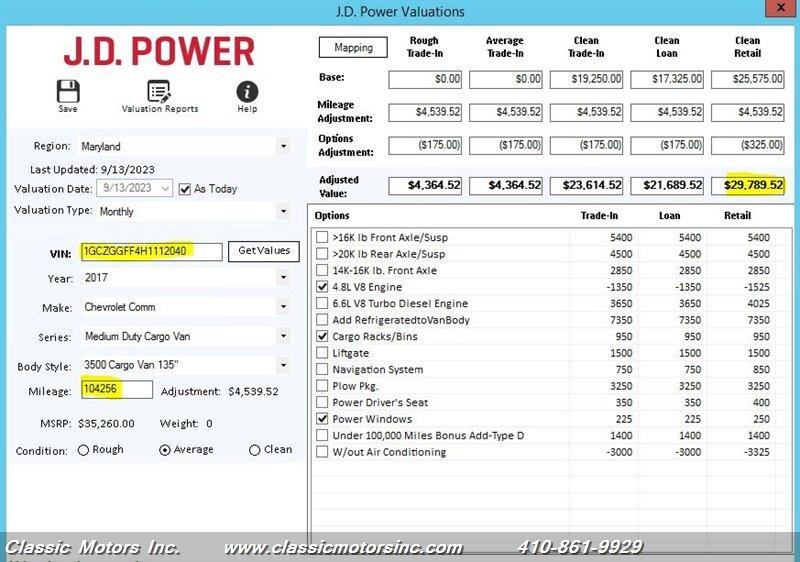Check Power Driver's Seat option
This screenshot has width=800, height=562.
click(x=322, y=402)
